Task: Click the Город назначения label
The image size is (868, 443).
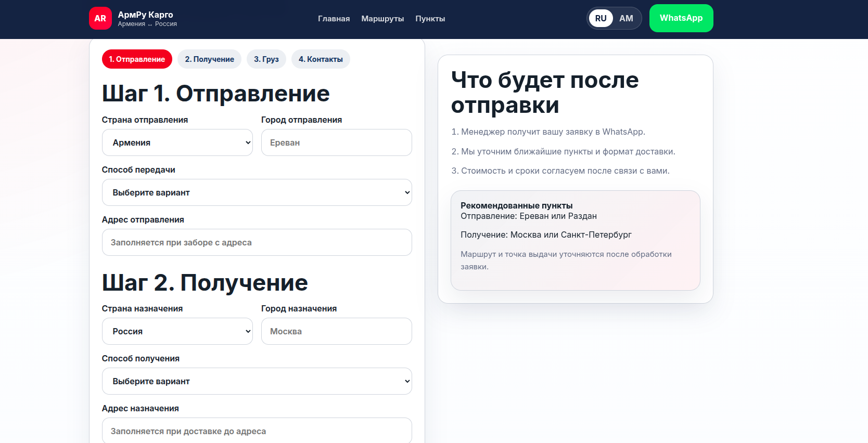Action: coord(299,309)
